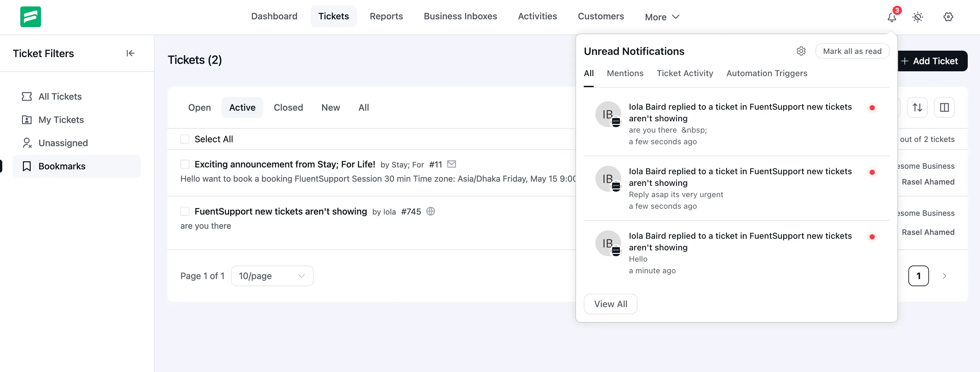Click avatar of 'are you there' notification
The image size is (980, 372).
click(x=608, y=114)
